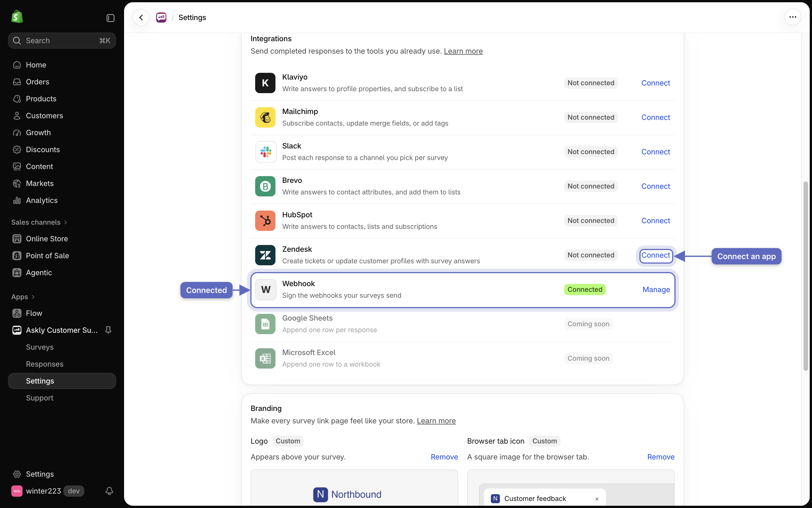Click the Webhook W icon
This screenshot has height=508, width=812.
coord(265,290)
